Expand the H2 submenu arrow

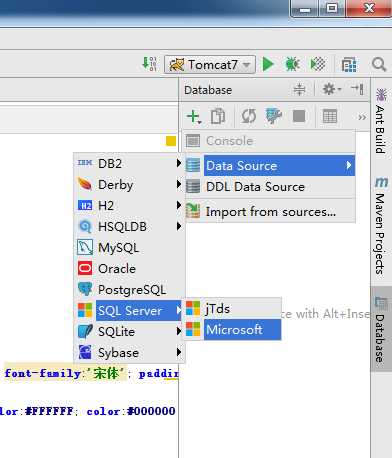pyautogui.click(x=179, y=205)
